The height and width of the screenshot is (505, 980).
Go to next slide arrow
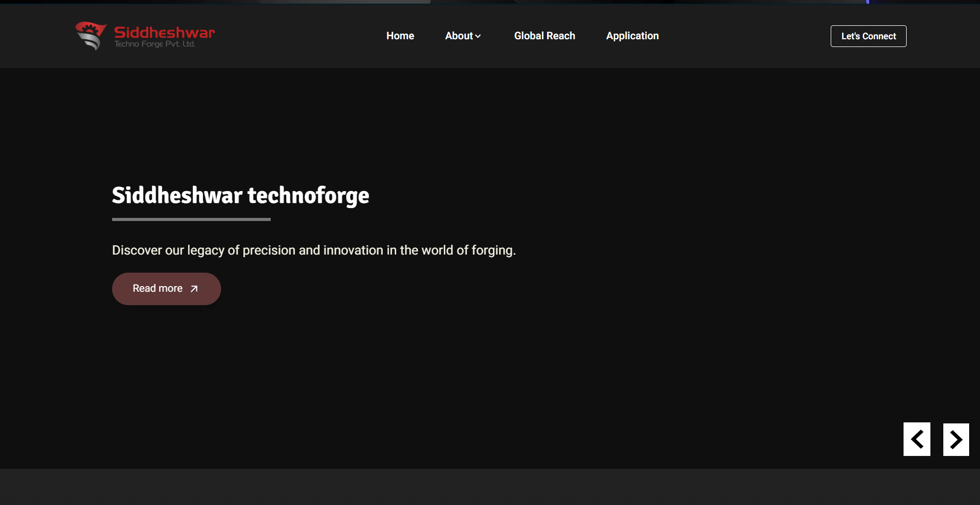pyautogui.click(x=956, y=439)
